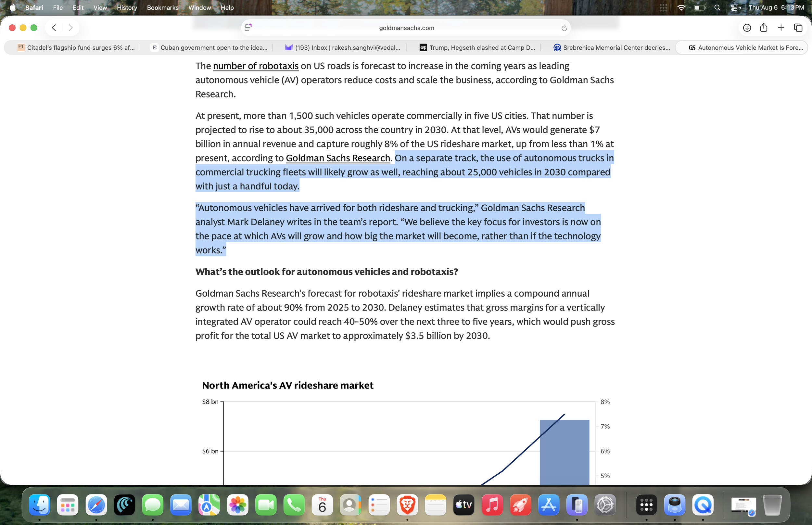This screenshot has height=525, width=812.
Task: Open the page menu icon in address bar
Action: (x=248, y=27)
